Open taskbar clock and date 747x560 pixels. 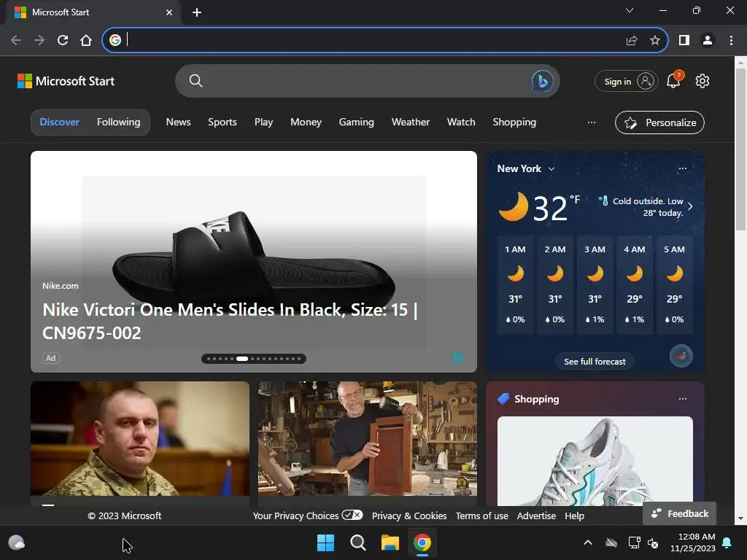(x=693, y=542)
